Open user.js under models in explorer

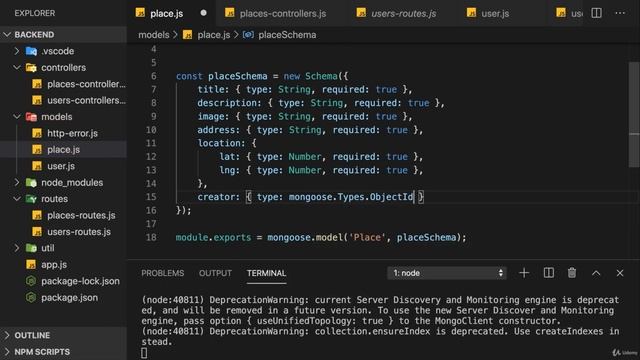(63, 166)
